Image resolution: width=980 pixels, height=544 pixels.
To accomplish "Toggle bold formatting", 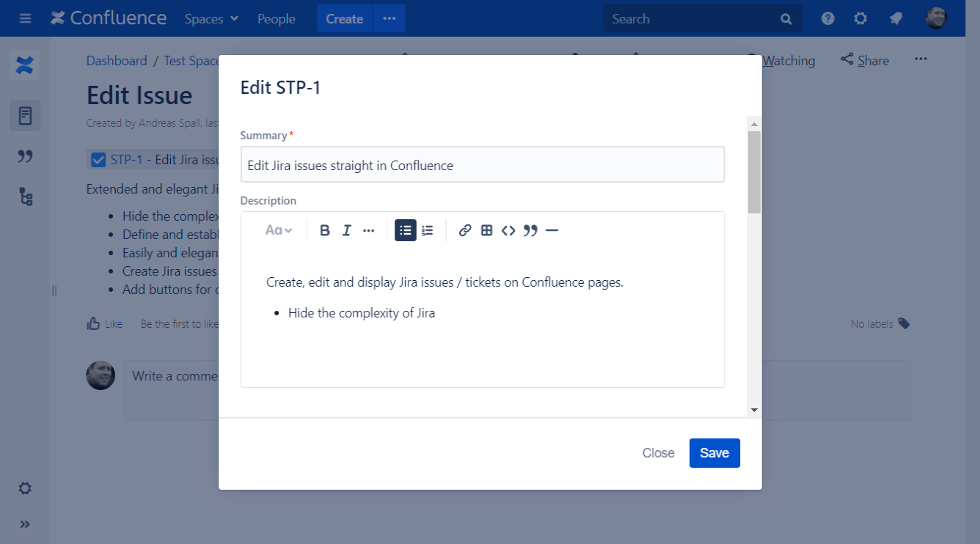I will coord(325,230).
